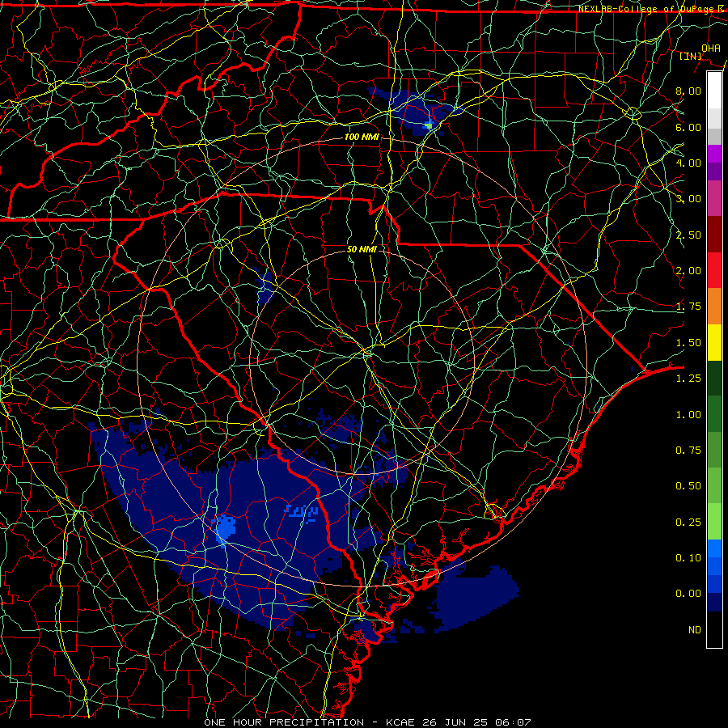Click the 50 NMI range ring label

click(x=362, y=249)
